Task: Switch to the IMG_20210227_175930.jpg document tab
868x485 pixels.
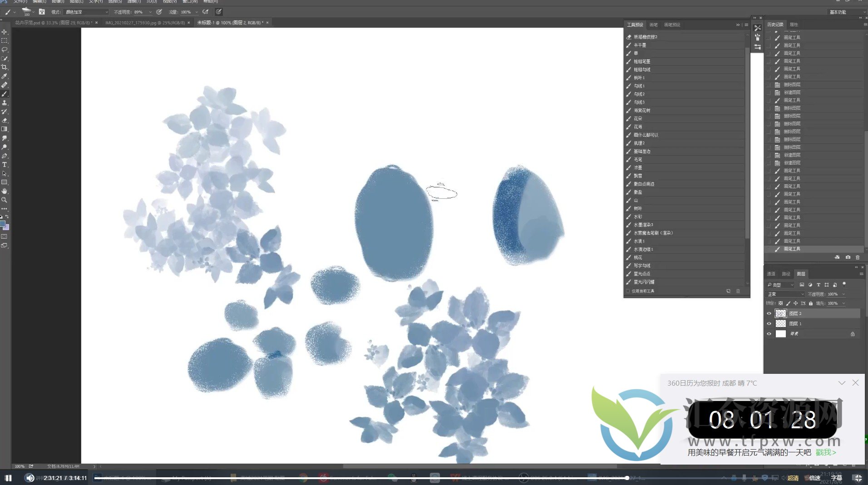Action: click(x=144, y=23)
